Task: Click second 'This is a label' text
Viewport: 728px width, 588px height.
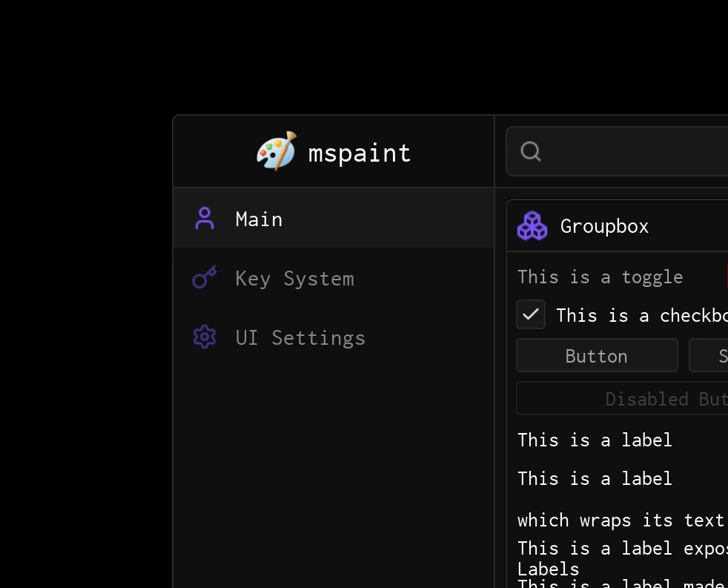Action: (x=595, y=478)
